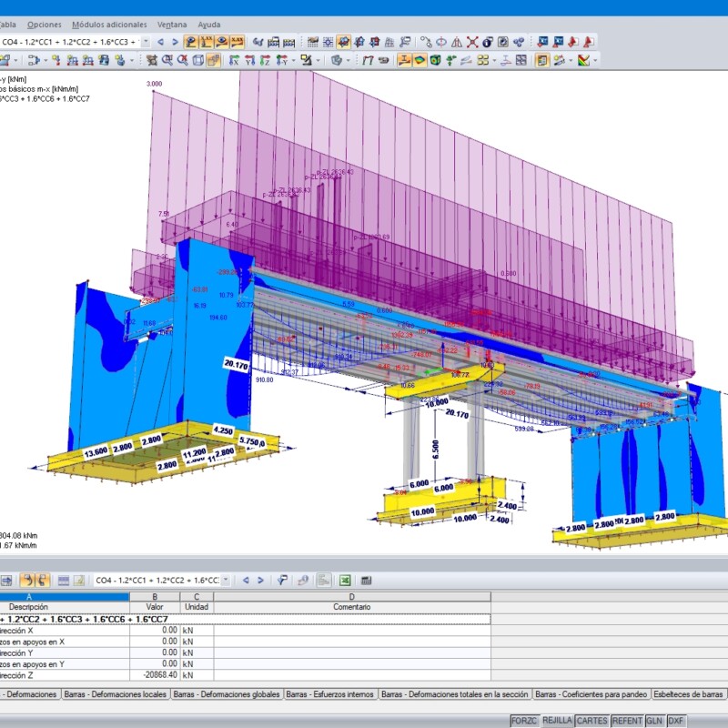Image resolution: width=728 pixels, height=728 pixels.
Task: Export table to Excel
Action: coord(345,581)
